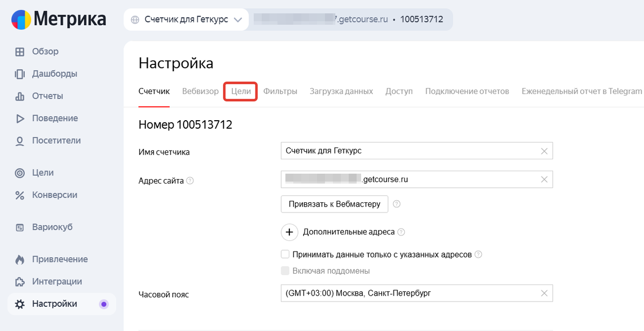Switch to the Счетчик tab
The width and height of the screenshot is (644, 331).
click(154, 91)
